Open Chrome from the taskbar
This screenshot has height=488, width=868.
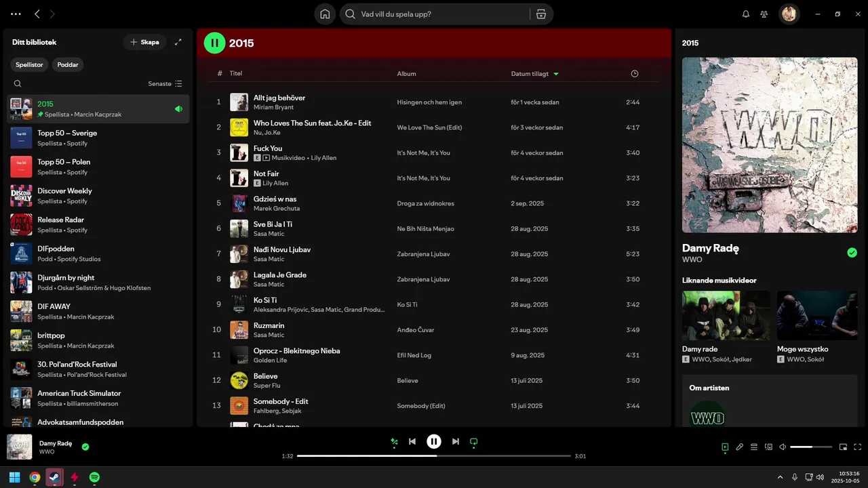point(35,477)
